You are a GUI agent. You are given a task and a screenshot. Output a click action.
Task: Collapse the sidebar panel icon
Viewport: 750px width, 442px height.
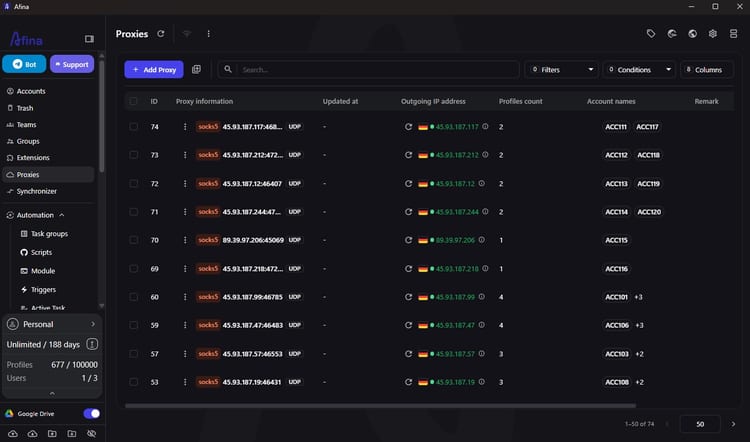(89, 39)
